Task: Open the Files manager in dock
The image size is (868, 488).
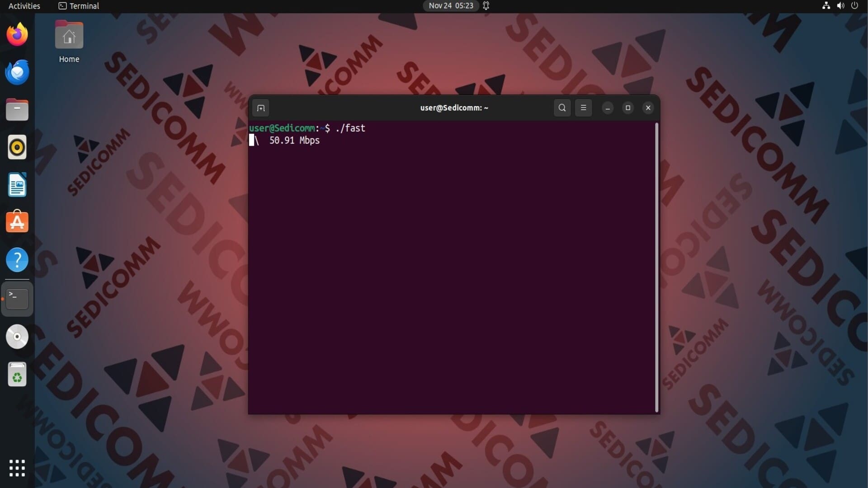Action: coord(17,110)
